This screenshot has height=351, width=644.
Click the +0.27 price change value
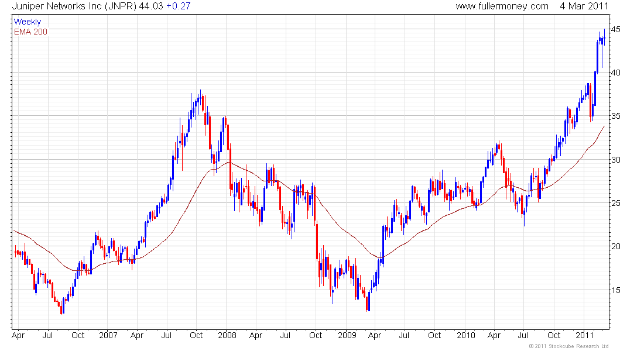[178, 6]
